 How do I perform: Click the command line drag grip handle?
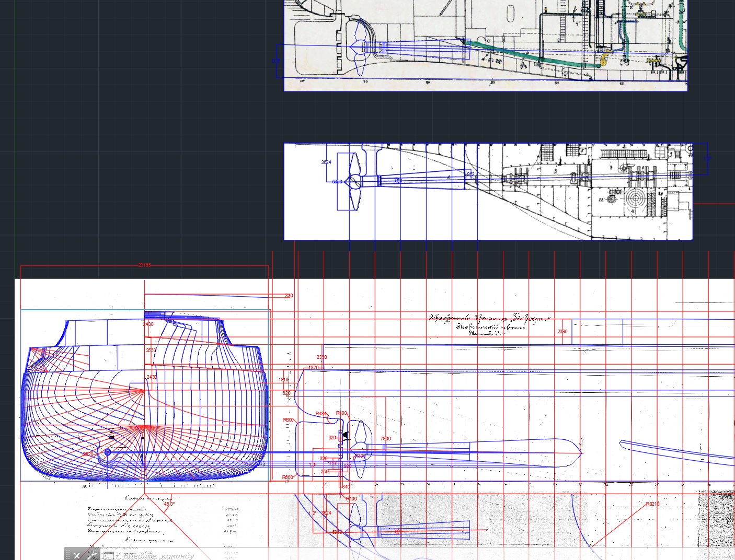pos(67,555)
